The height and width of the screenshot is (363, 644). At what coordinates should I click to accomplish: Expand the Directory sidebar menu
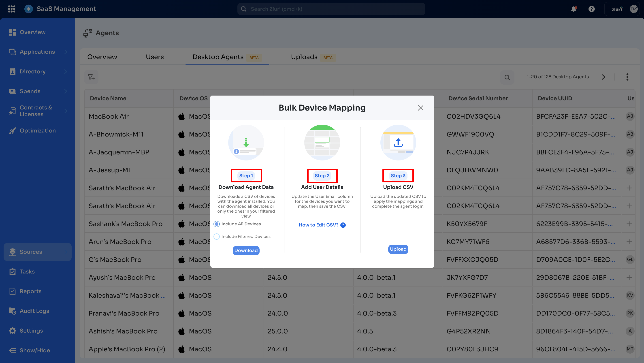pyautogui.click(x=32, y=71)
